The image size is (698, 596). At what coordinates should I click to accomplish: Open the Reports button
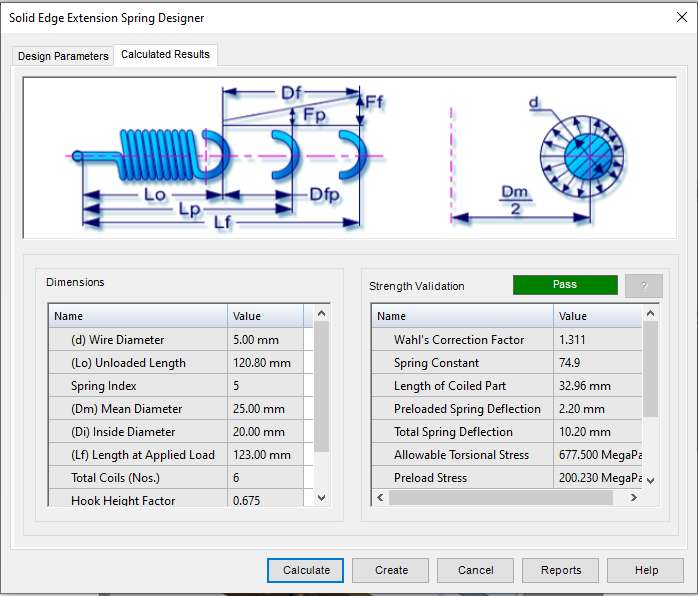[560, 570]
